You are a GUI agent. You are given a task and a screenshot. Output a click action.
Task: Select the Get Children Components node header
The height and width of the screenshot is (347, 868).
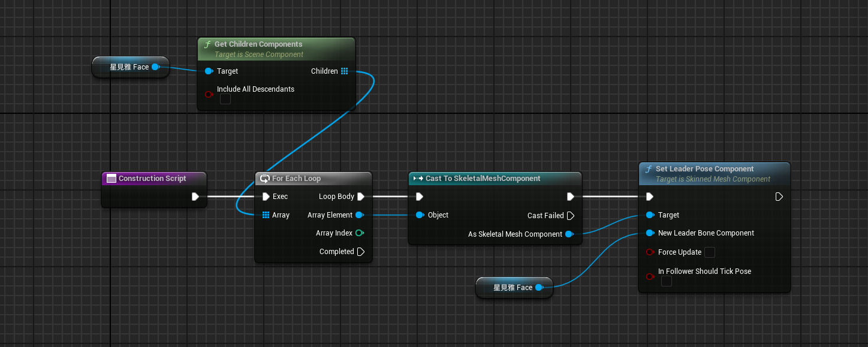pos(258,44)
